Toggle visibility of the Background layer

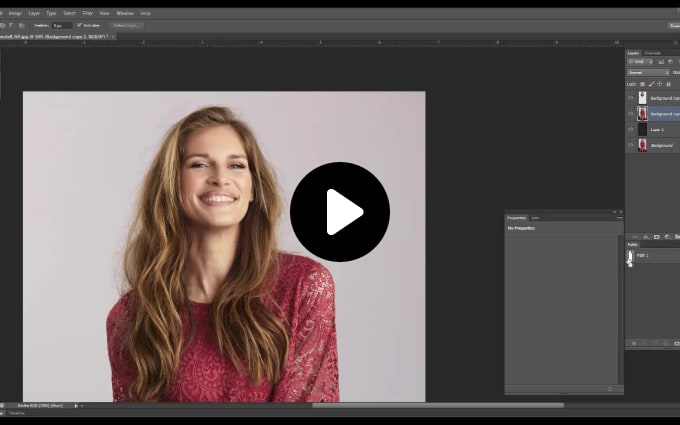coord(631,145)
